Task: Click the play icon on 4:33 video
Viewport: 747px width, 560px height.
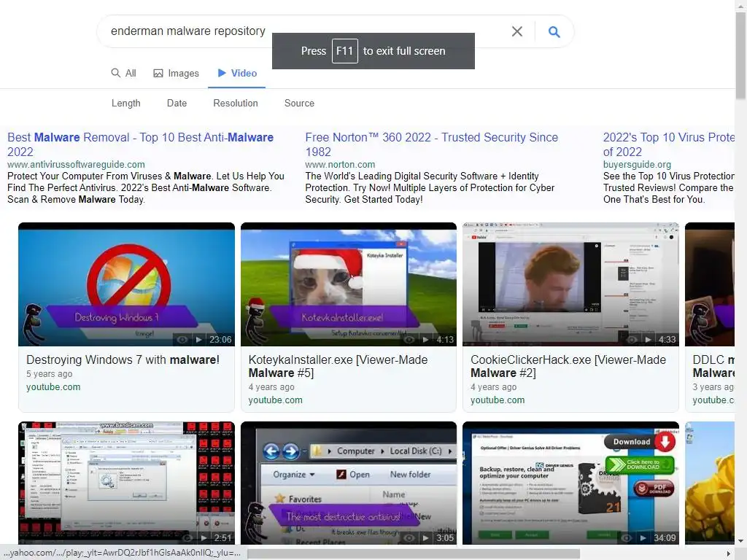Action: point(648,340)
